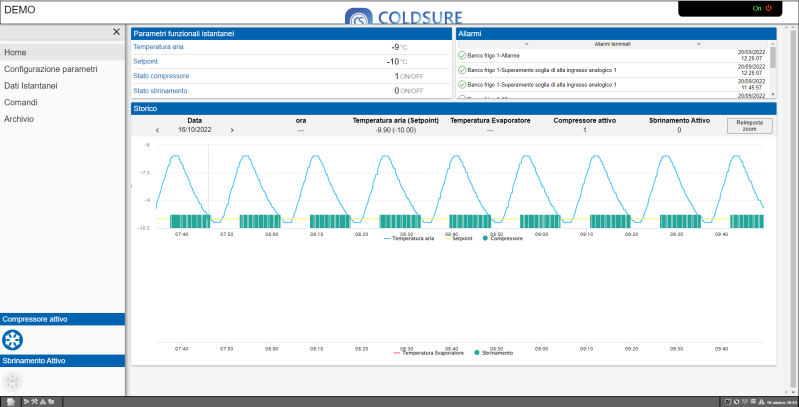Click the first system tray icon at bottom right
This screenshot has height=407, width=799.
pyautogui.click(x=728, y=401)
